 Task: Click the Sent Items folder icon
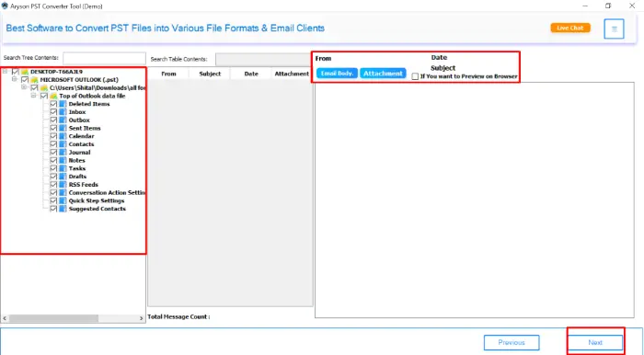63,128
